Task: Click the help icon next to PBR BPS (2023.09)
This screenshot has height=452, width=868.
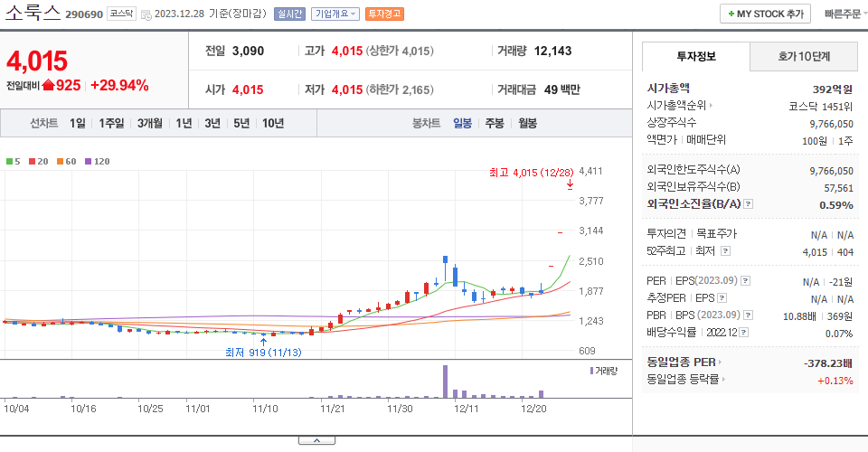Action: (748, 315)
